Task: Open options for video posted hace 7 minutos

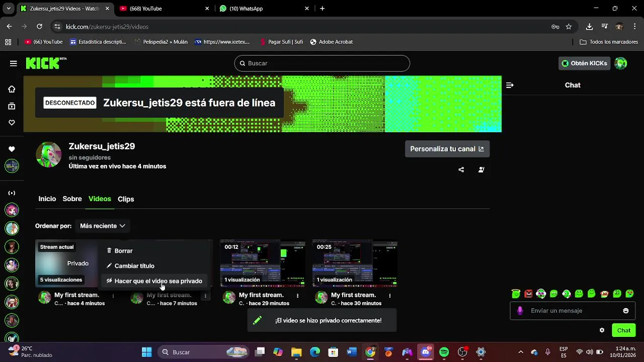Action: (x=205, y=296)
